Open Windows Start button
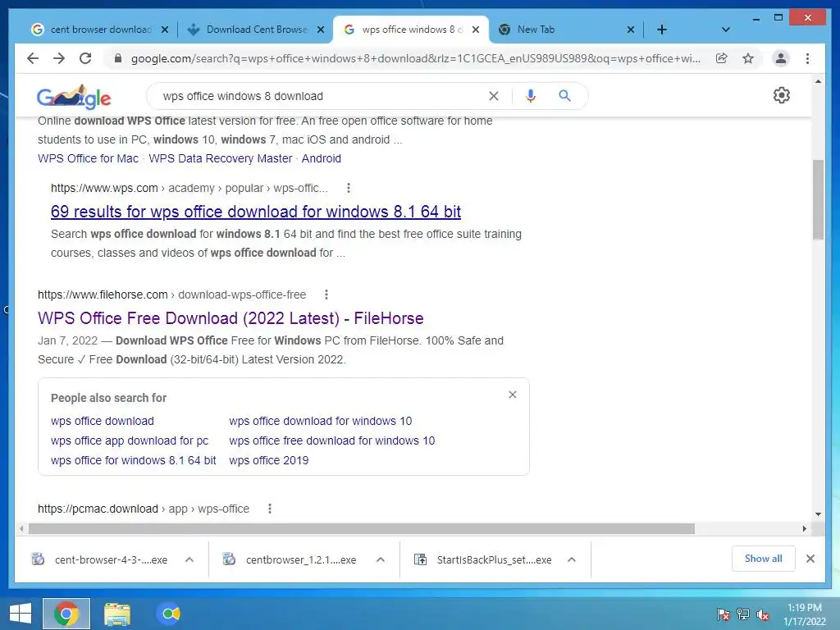Image resolution: width=840 pixels, height=630 pixels. click(21, 614)
